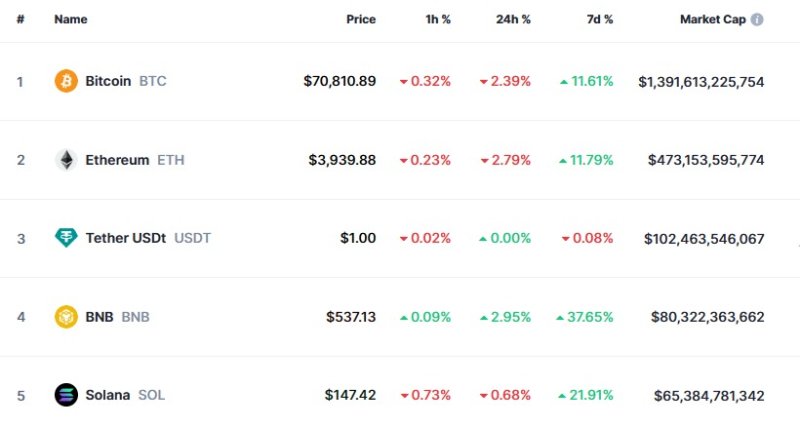This screenshot has height=427, width=800.
Task: Click the BNB coin logo icon
Action: coord(66,317)
